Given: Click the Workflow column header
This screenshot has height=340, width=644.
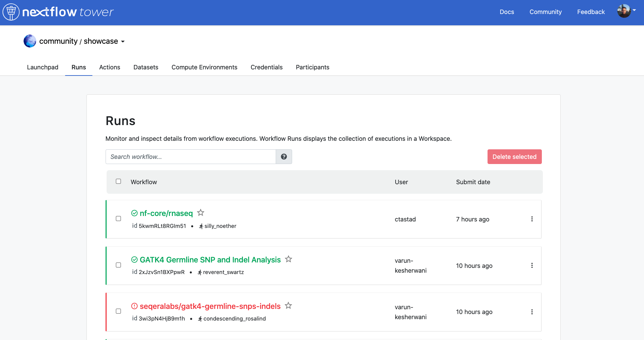Looking at the screenshot, I should click(x=144, y=182).
